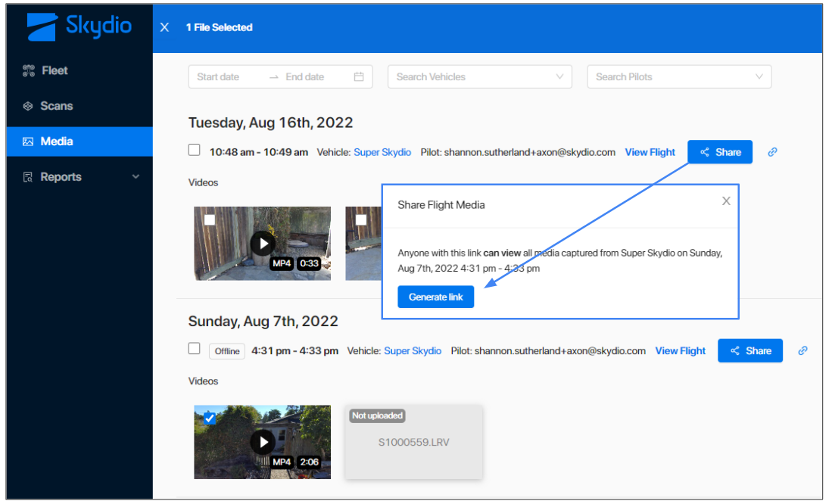The width and height of the screenshot is (832, 504).
Task: Click the Skydio logo in sidebar
Action: coord(79,27)
